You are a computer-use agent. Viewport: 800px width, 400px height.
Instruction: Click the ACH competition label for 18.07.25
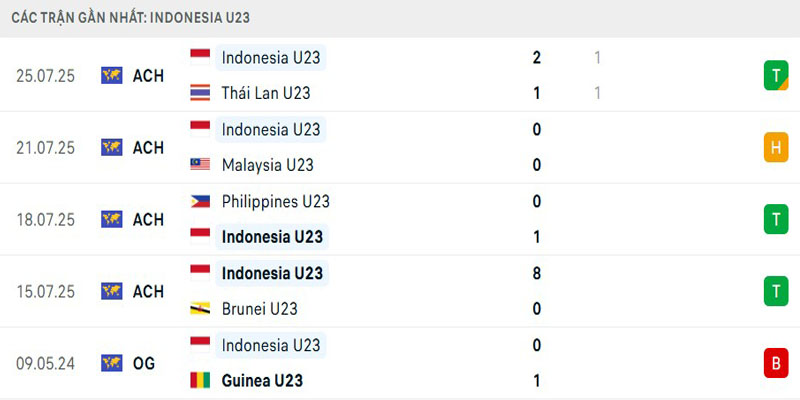point(148,219)
